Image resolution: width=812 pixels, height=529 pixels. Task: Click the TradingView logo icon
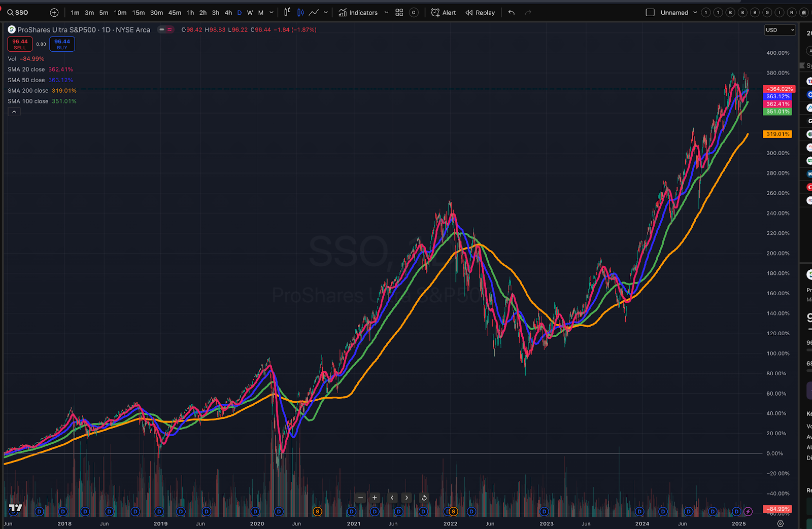(x=16, y=508)
